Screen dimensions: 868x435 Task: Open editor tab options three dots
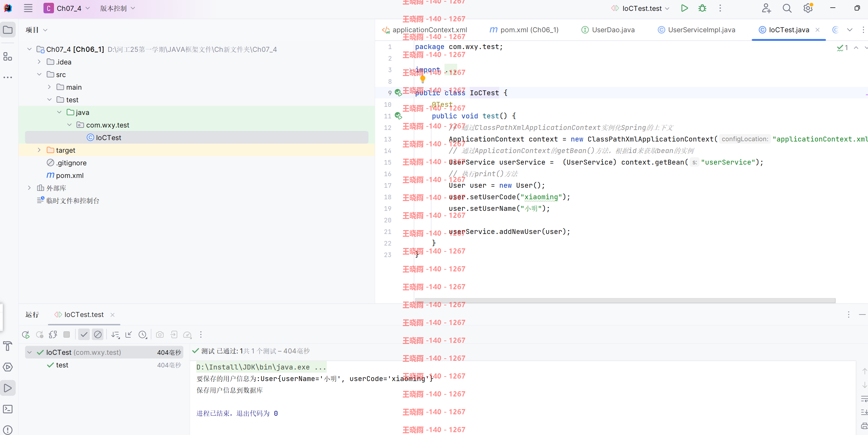point(863,30)
